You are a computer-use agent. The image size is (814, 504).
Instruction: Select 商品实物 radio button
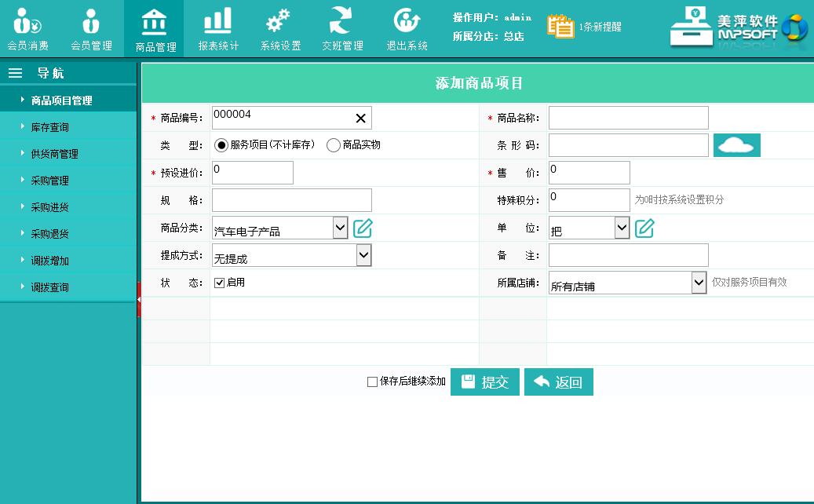click(x=334, y=145)
